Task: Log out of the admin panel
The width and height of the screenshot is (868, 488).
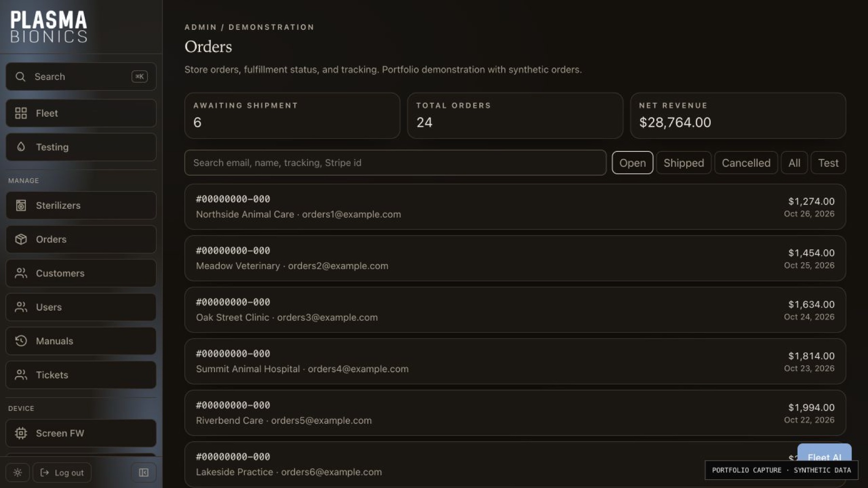Action: (x=62, y=473)
